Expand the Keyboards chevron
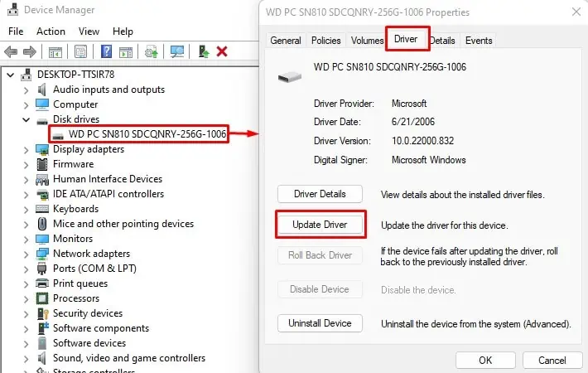 pos(26,210)
